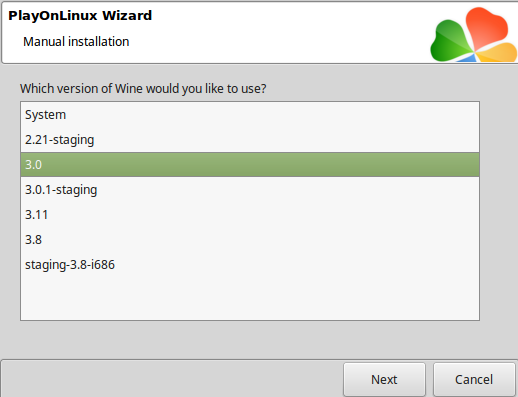The height and width of the screenshot is (397, 518).
Task: Pick Wine version 3.0.1-staging
Action: (250, 190)
